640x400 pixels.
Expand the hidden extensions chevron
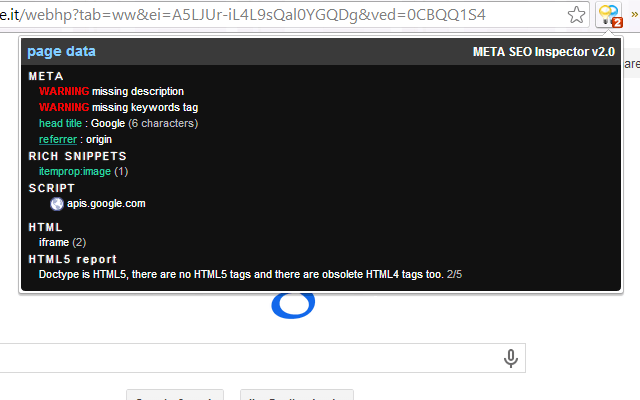[x=634, y=15]
